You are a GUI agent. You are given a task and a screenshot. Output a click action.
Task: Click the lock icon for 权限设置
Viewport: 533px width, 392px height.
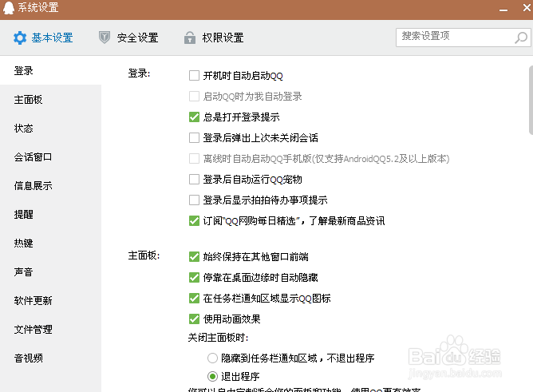click(x=190, y=38)
